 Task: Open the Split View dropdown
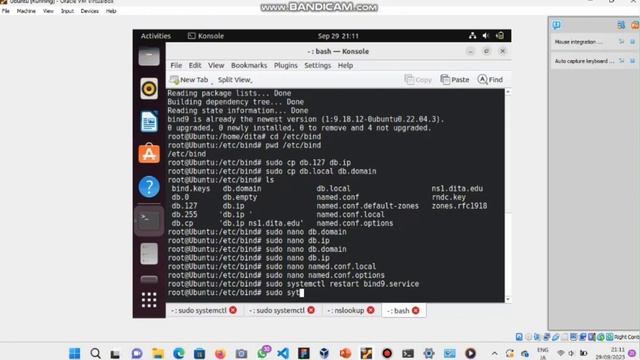[x=235, y=80]
